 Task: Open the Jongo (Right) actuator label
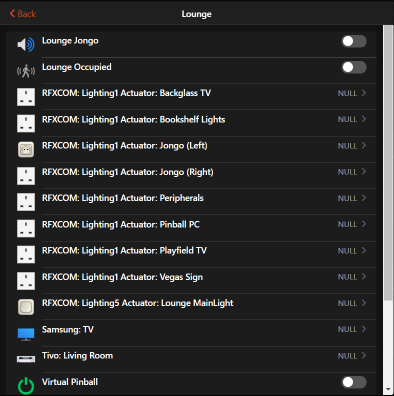(x=128, y=172)
